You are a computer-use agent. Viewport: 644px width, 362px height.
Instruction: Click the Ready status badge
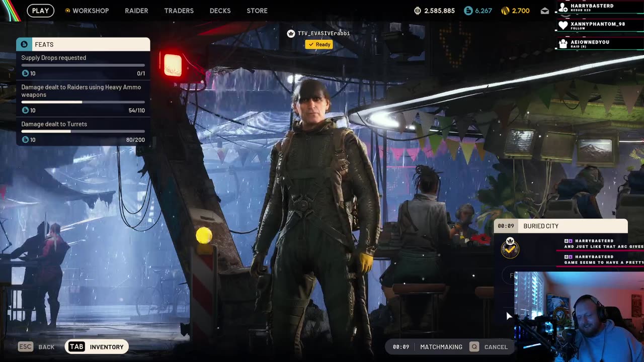tap(319, 44)
